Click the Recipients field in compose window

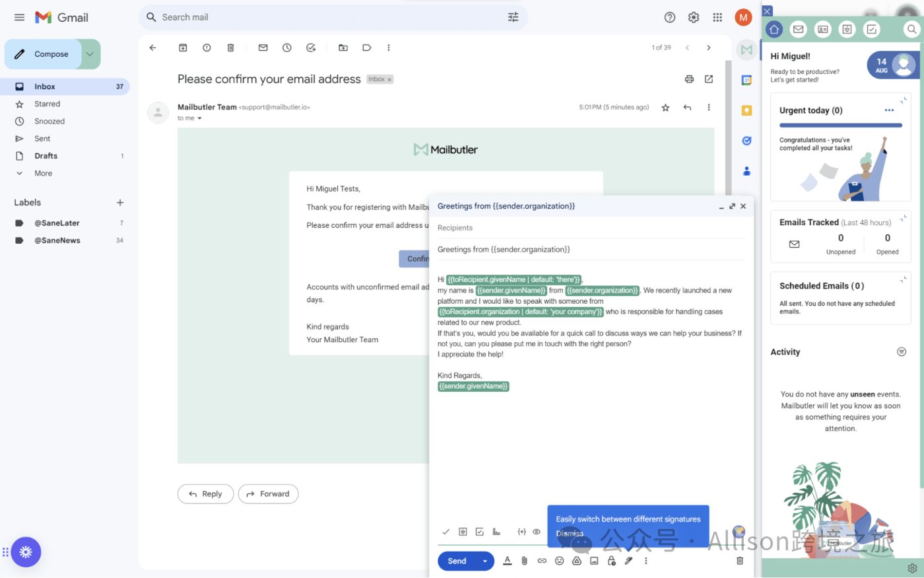(591, 228)
